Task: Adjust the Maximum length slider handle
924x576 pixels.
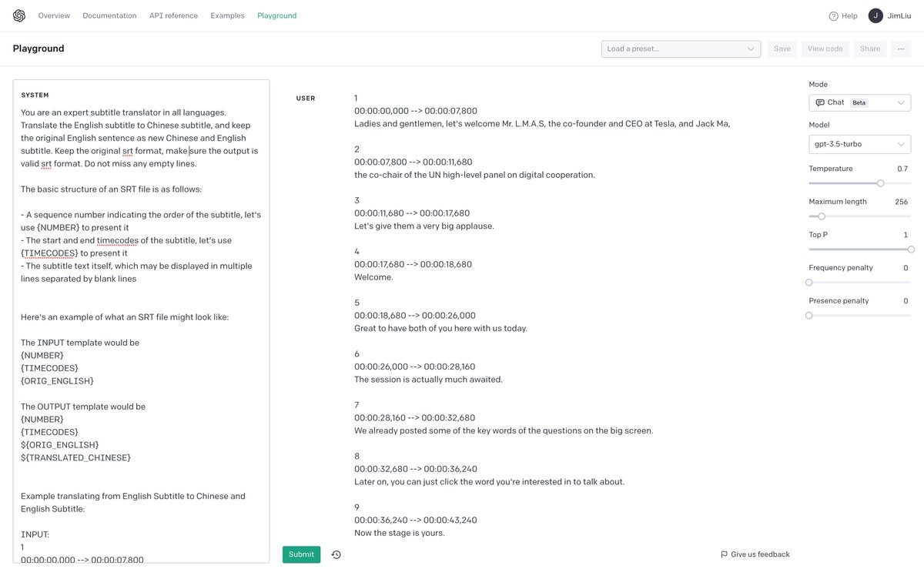Action: coord(822,216)
